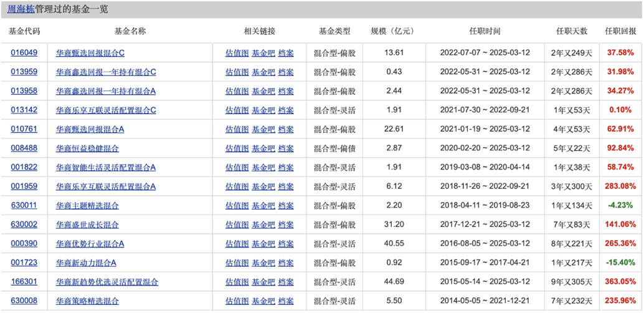Click the 任职天数 column header
The image size is (644, 313).
pos(572,31)
